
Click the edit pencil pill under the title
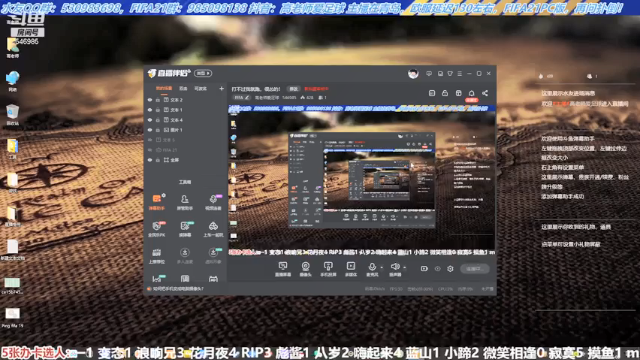(x=241, y=98)
